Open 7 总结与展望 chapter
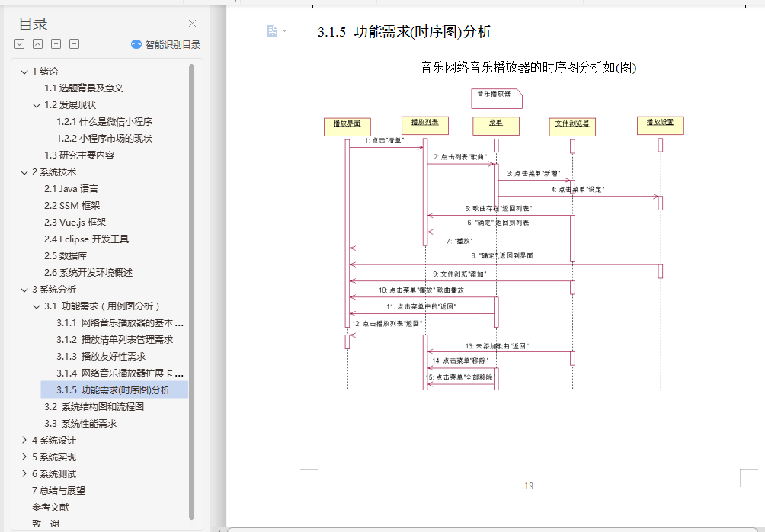This screenshot has width=765, height=532. 59,490
